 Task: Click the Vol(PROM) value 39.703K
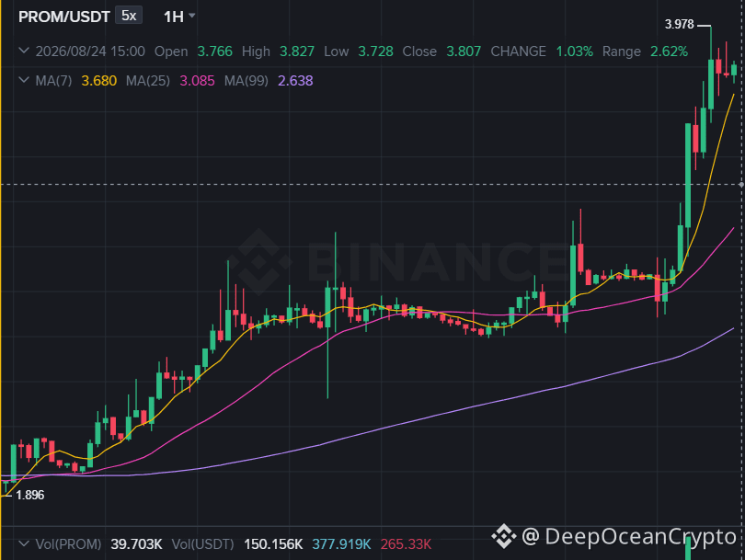coord(136,543)
